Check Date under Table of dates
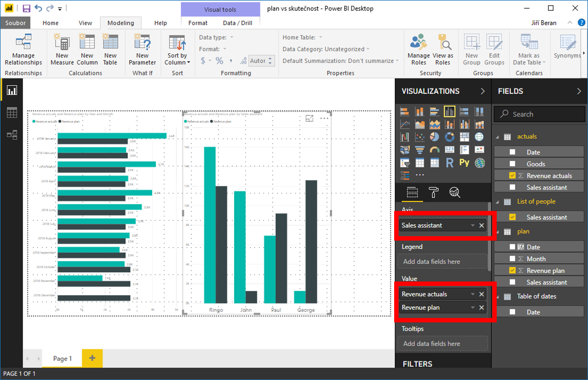The width and height of the screenshot is (588, 380). pos(512,312)
